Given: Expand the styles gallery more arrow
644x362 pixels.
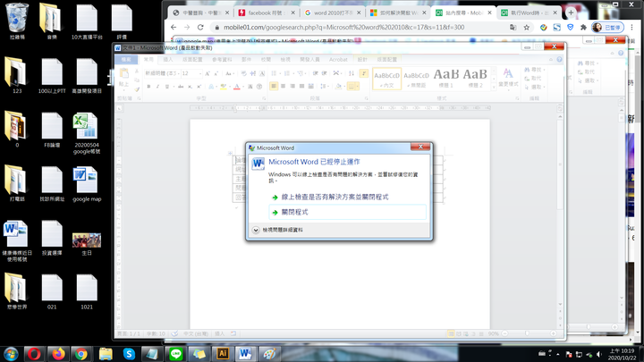Looking at the screenshot, I should [493, 87].
